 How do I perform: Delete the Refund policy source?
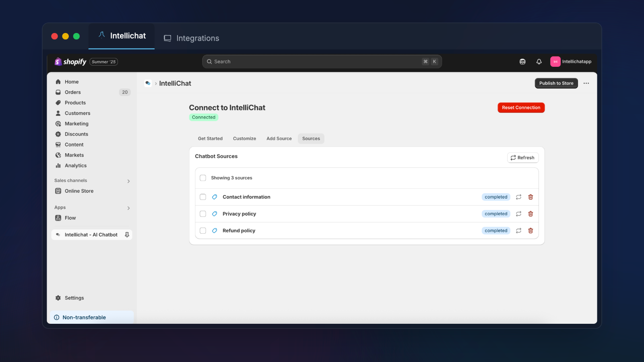click(x=530, y=231)
